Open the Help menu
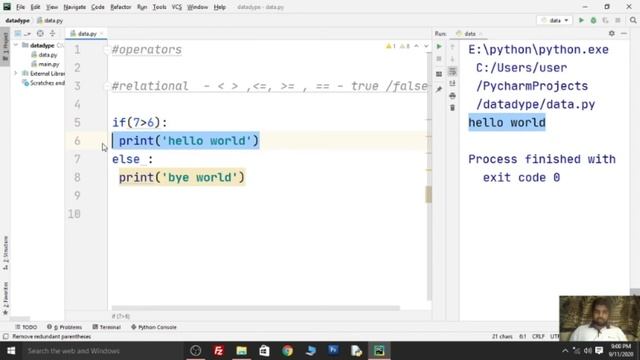The image size is (640, 360). 220,7
